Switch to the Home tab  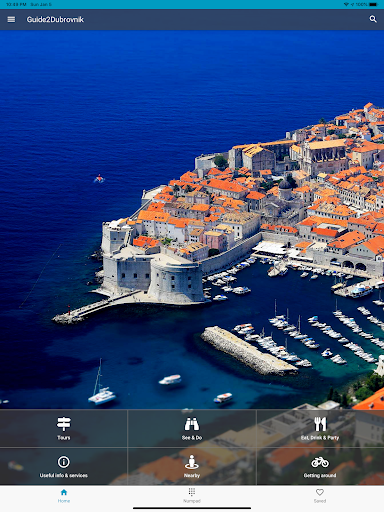click(64, 496)
